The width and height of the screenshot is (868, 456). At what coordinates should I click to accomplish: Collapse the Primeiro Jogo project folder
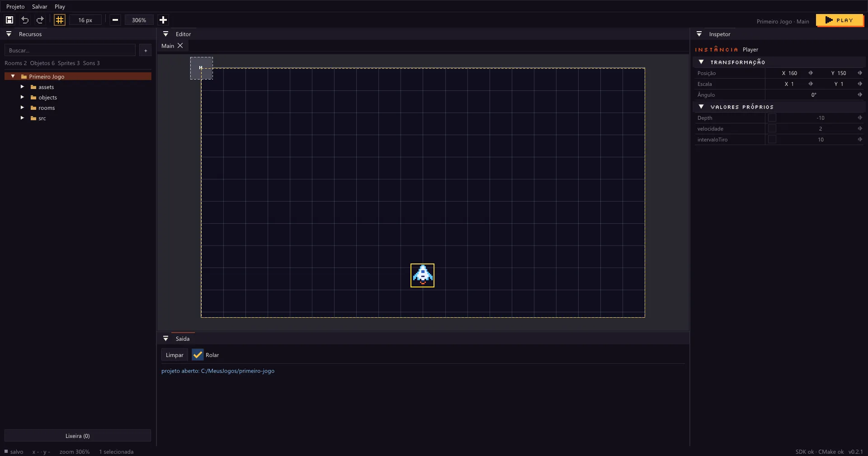coord(13,76)
